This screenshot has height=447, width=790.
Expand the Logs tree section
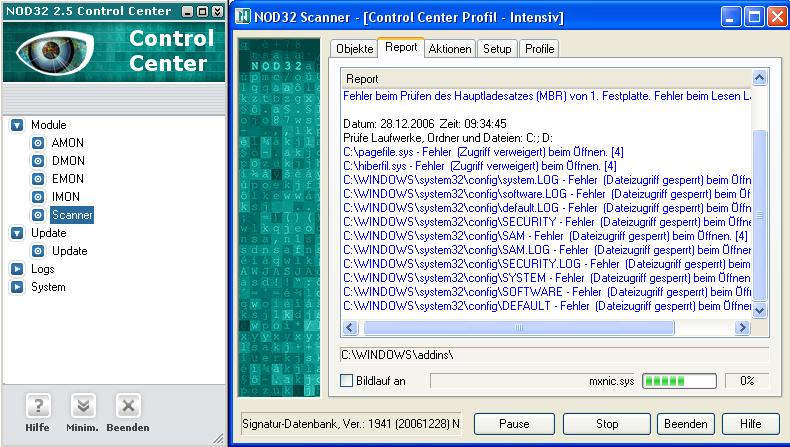click(17, 269)
